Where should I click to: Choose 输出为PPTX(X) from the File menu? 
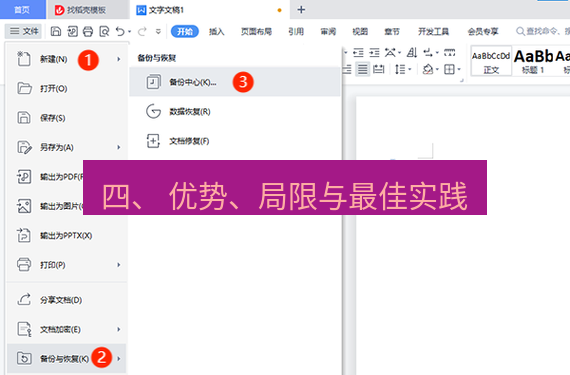click(67, 235)
